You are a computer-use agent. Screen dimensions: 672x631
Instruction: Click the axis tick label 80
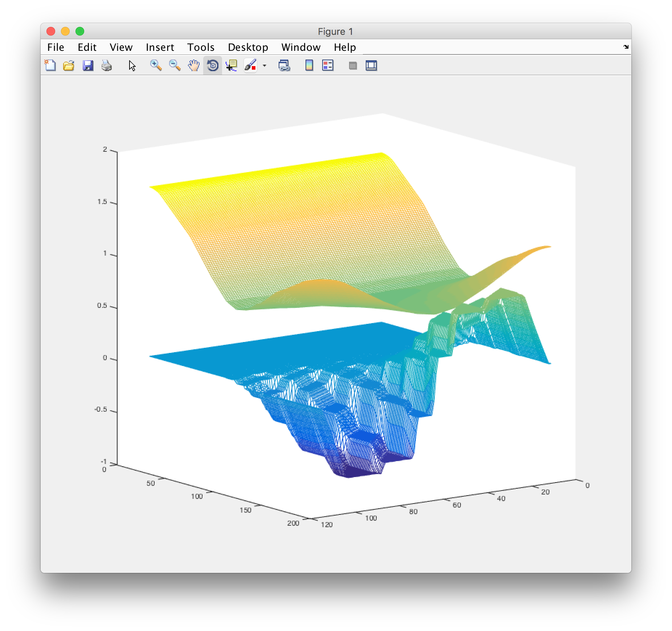413,512
